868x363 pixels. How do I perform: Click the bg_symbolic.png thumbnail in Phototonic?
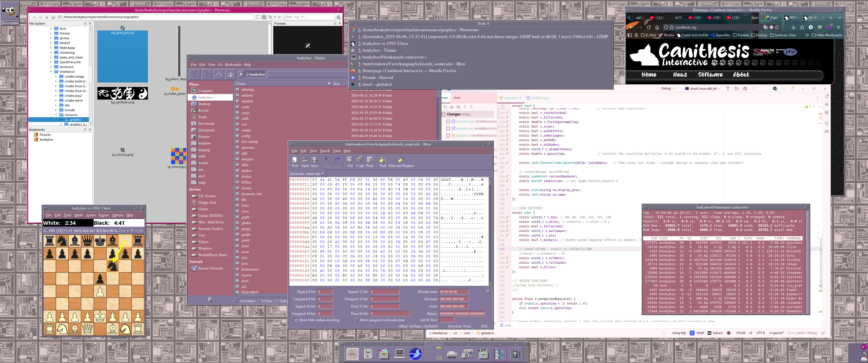click(x=122, y=93)
